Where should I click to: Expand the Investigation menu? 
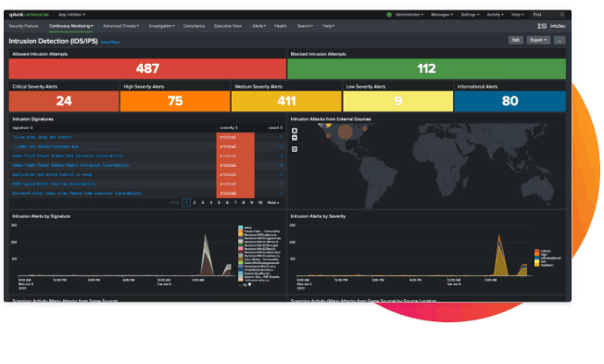point(162,26)
